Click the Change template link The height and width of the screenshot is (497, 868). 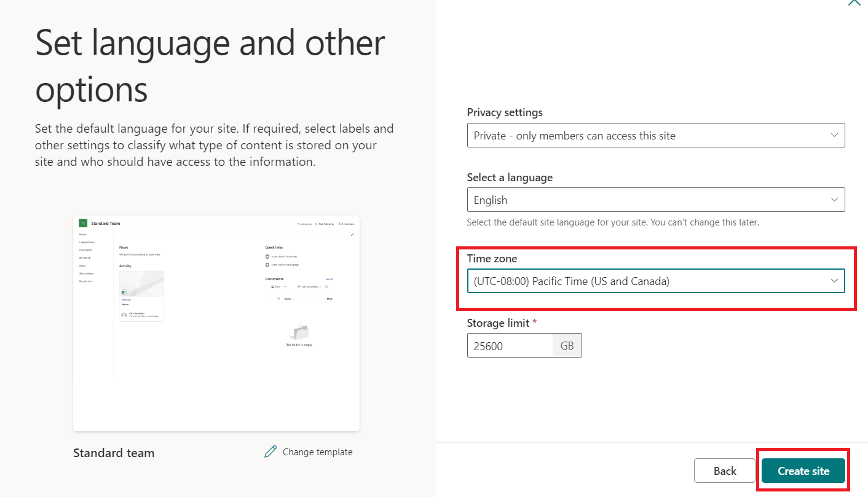click(309, 452)
